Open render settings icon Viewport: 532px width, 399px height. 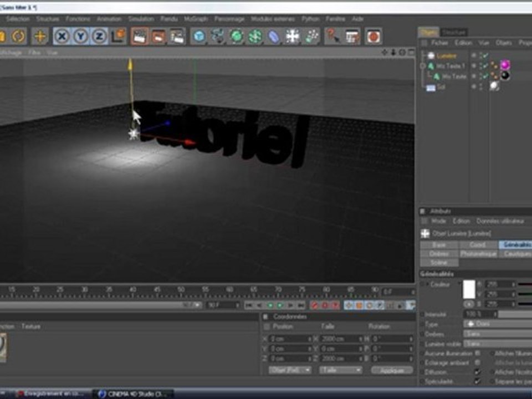pos(177,37)
